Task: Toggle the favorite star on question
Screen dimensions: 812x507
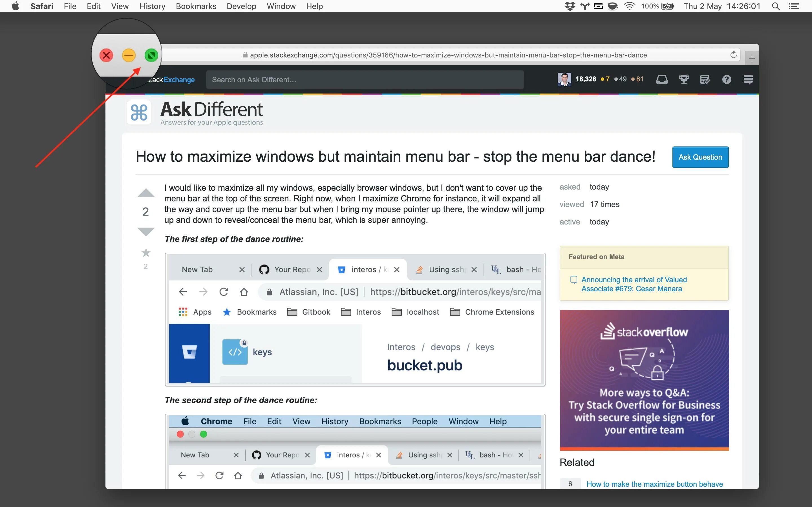Action: tap(146, 252)
